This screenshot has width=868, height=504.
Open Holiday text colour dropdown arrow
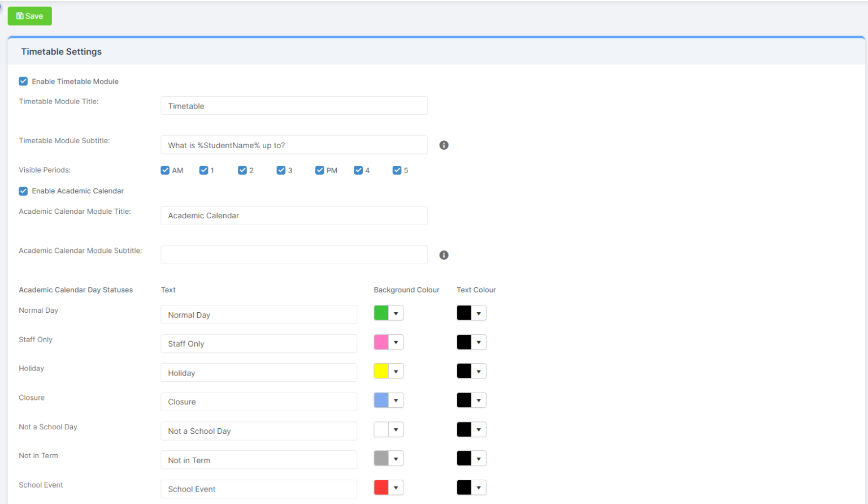tap(479, 372)
